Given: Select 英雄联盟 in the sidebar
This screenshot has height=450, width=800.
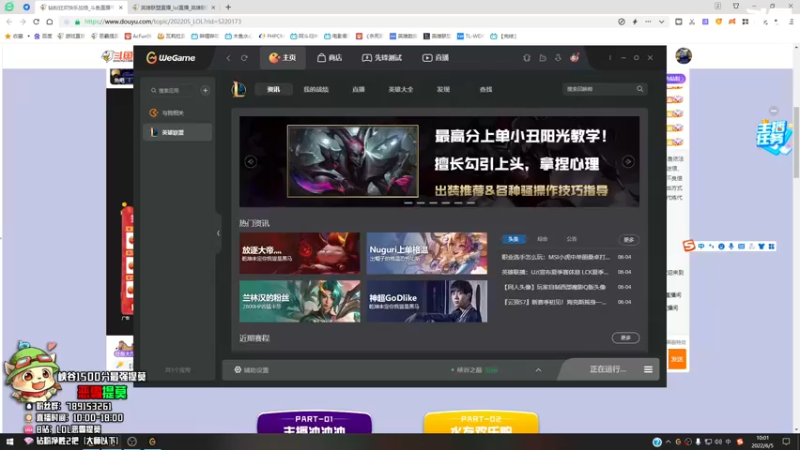Looking at the screenshot, I should click(x=177, y=132).
